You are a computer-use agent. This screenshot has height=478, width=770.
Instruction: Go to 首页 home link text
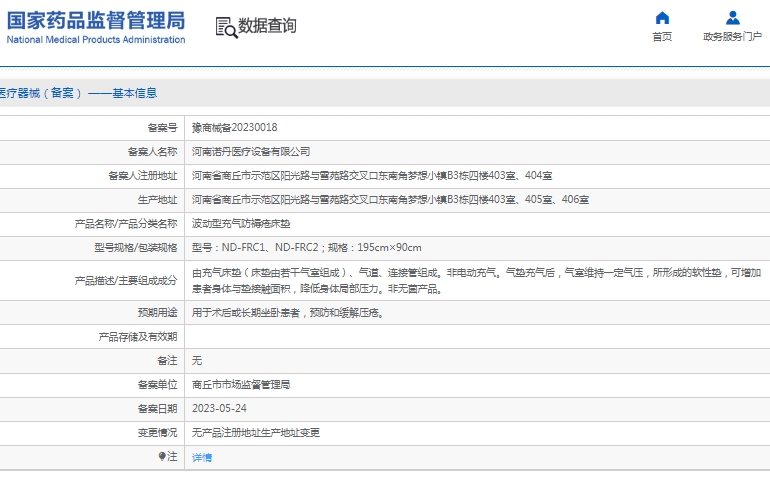pos(662,37)
